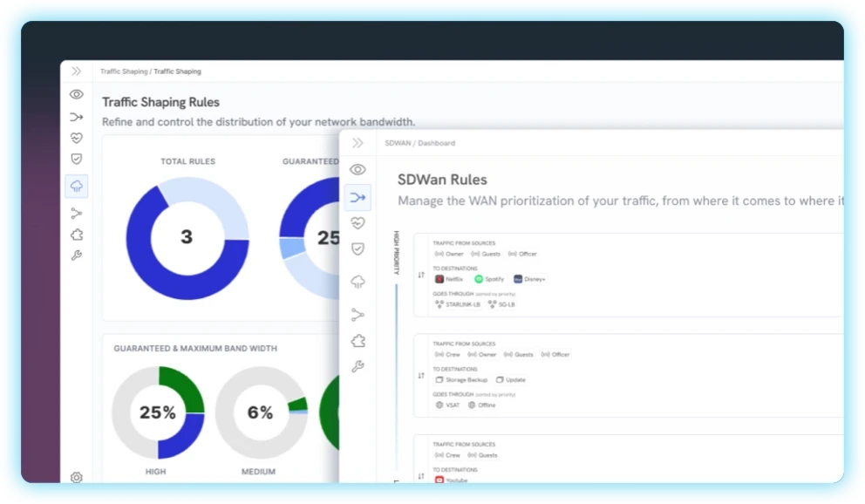Expand the SDWAN window sidebar with double chevron
The image size is (865, 504).
(x=358, y=143)
